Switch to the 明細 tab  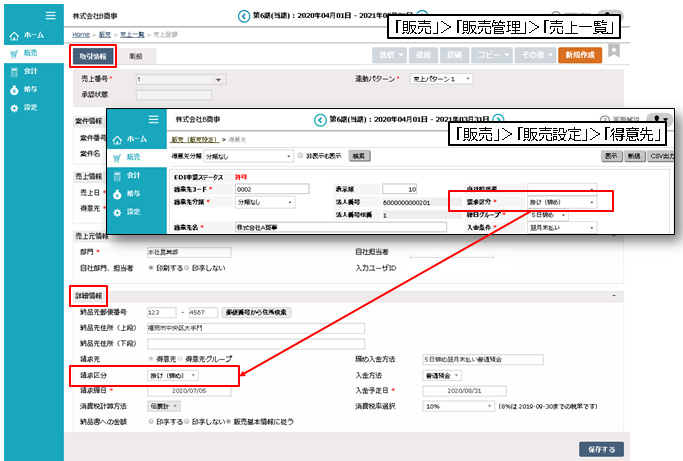point(135,56)
